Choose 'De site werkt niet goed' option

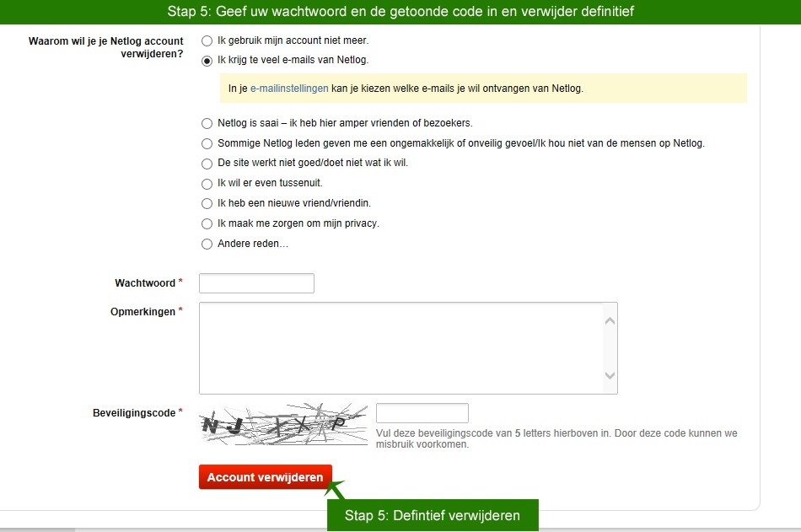[x=207, y=164]
